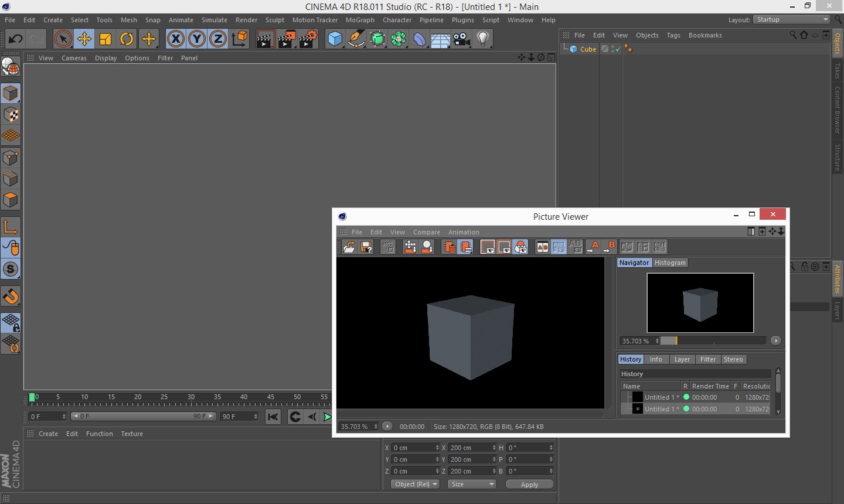
Task: Toggle the X axis lock
Action: point(175,39)
